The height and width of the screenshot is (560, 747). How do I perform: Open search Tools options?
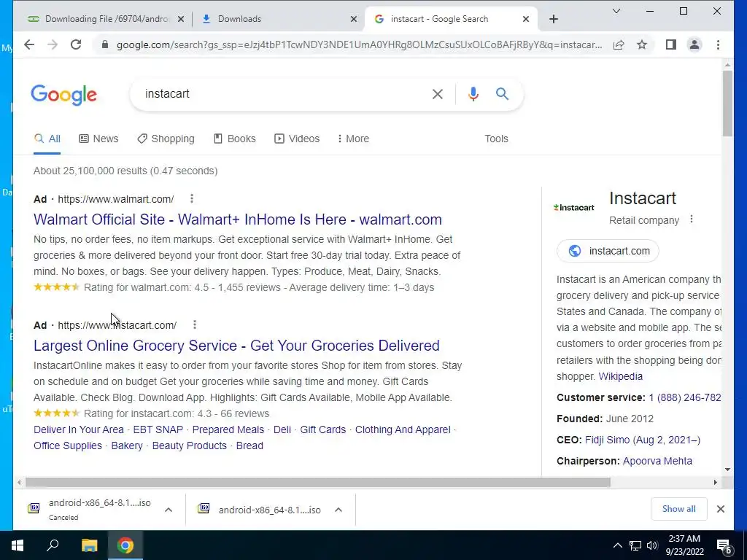coord(496,139)
